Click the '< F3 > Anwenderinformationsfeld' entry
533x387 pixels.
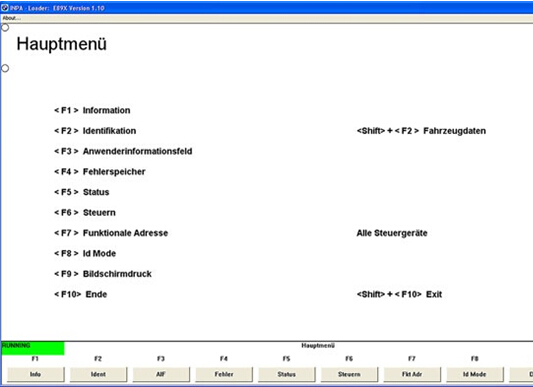123,151
